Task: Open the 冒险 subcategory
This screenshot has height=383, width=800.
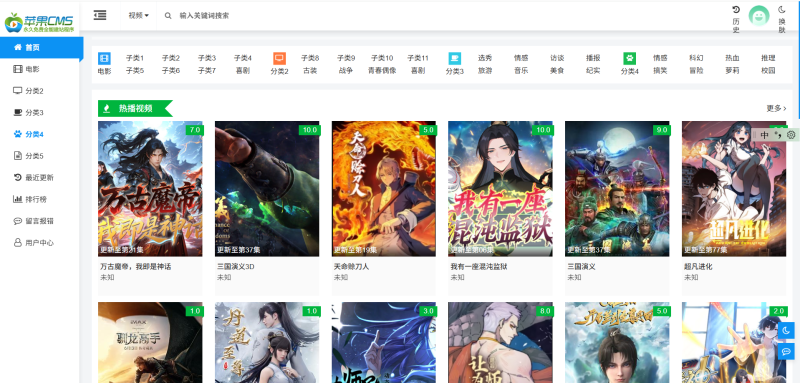Action: click(x=696, y=71)
